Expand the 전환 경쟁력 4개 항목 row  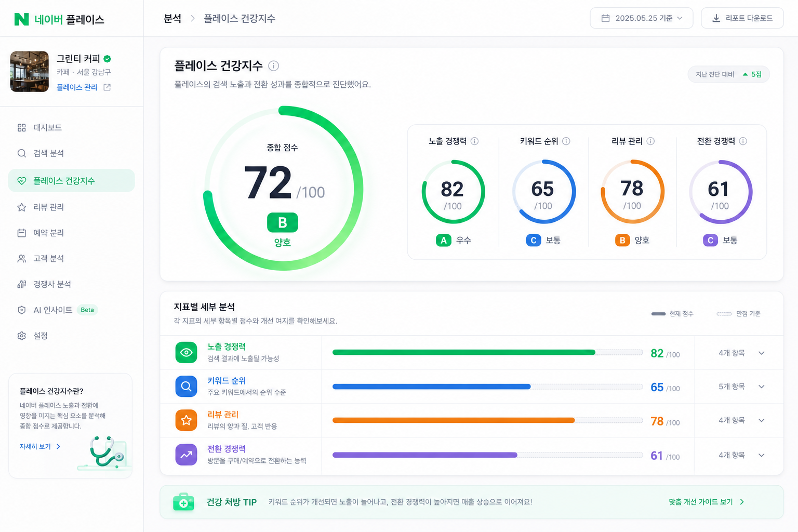point(762,455)
